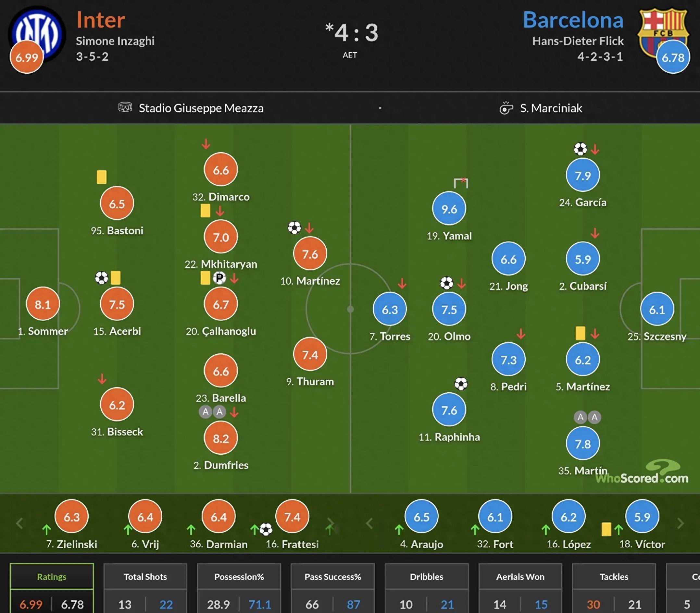Open the Inter team name link

[x=101, y=20]
